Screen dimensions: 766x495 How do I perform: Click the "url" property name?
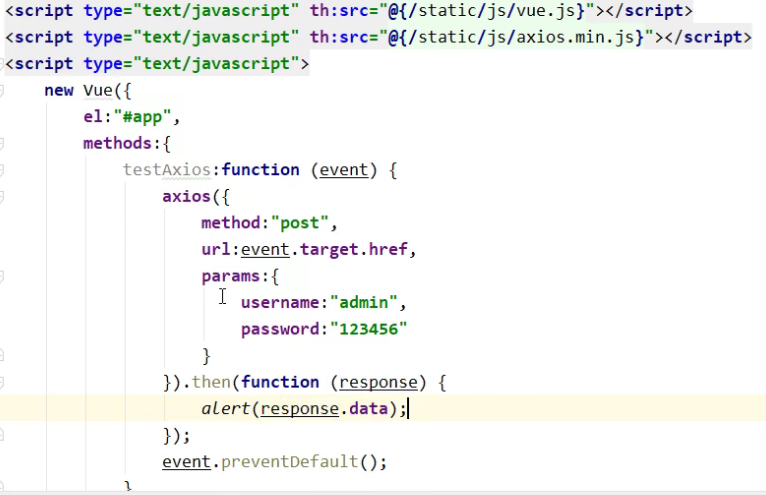click(x=215, y=250)
